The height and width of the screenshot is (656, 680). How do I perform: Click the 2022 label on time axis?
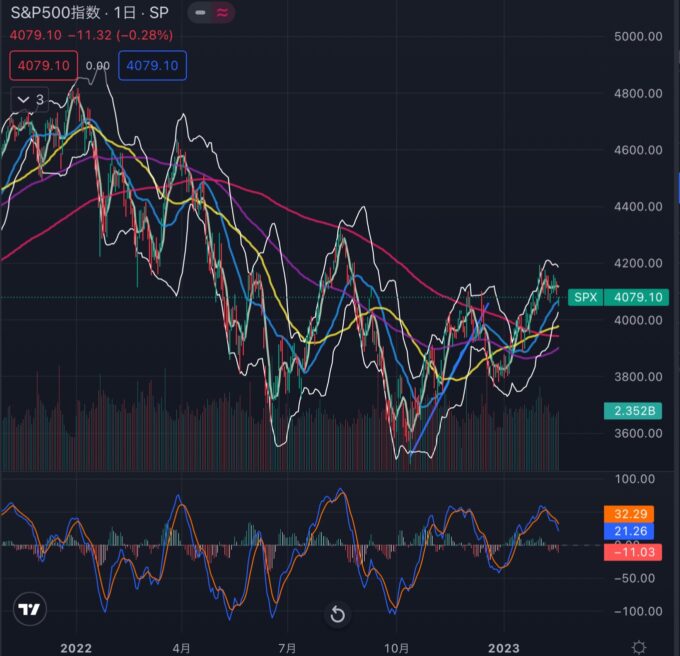click(76, 646)
